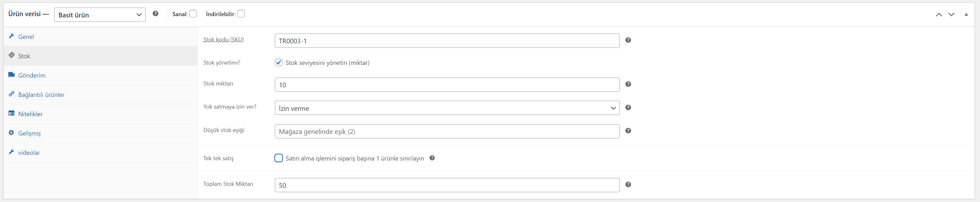Viewport: 980px width, 202px height.
Task: Click help icon after Tek tek satış checkbox
Action: pos(432,158)
